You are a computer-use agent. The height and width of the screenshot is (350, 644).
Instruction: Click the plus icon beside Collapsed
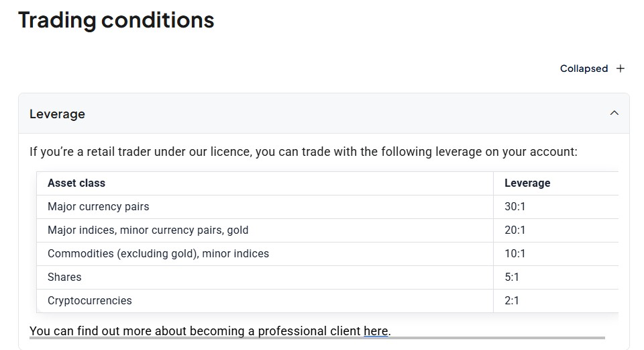point(620,69)
